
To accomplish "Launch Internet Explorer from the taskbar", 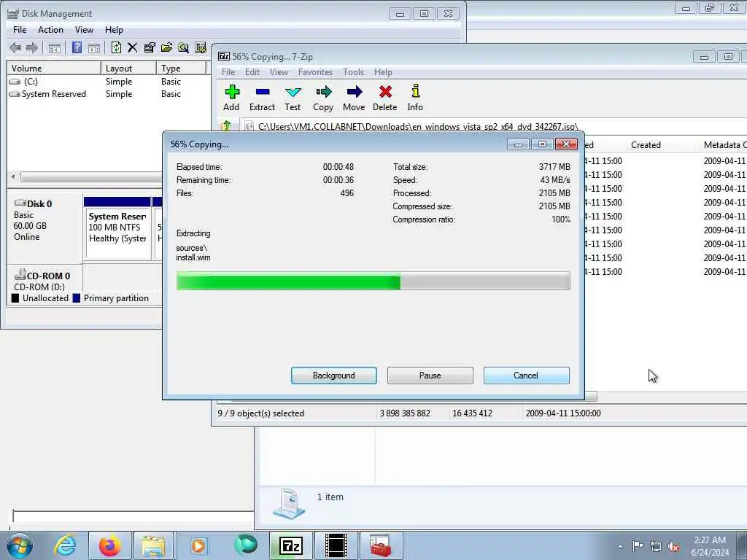I will (65, 545).
